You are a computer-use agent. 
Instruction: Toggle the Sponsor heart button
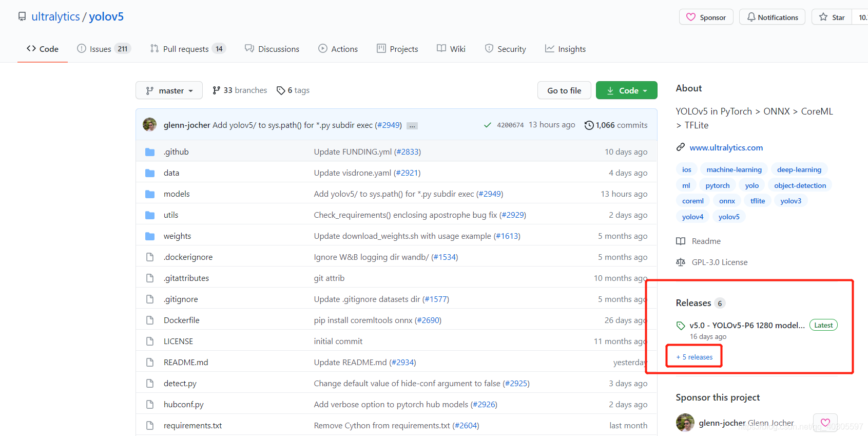point(706,17)
